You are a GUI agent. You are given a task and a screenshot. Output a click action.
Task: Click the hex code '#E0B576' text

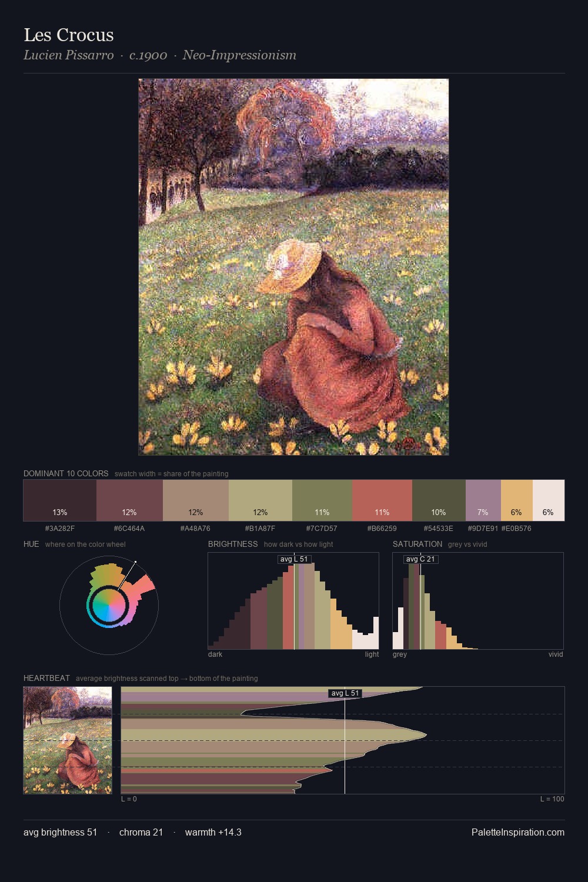516,528
